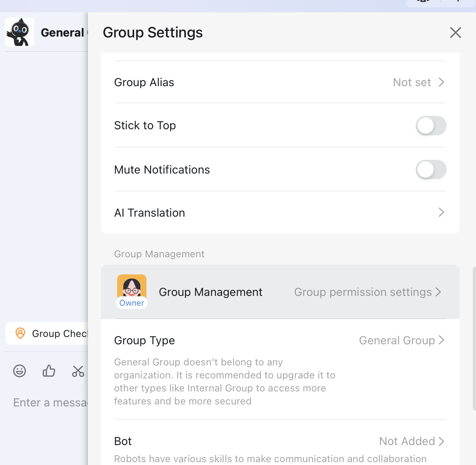Screen dimensions: 476x465
Task: Open Group permission settings
Action: tap(363, 292)
